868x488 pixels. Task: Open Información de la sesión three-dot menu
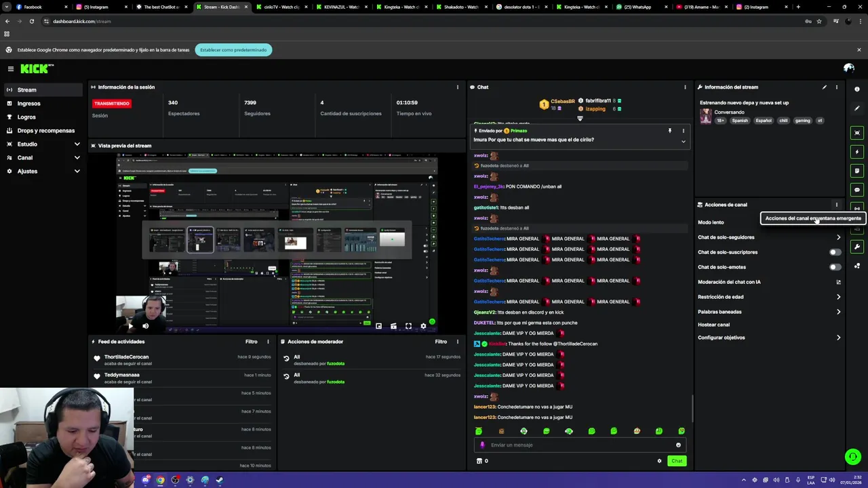point(457,87)
